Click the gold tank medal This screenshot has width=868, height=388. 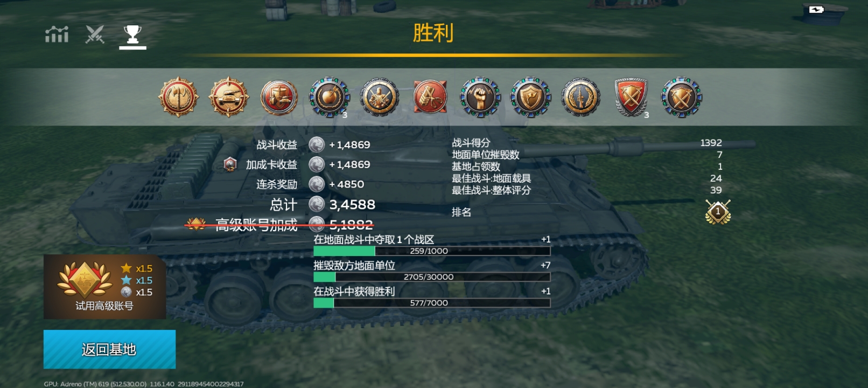[x=229, y=98]
